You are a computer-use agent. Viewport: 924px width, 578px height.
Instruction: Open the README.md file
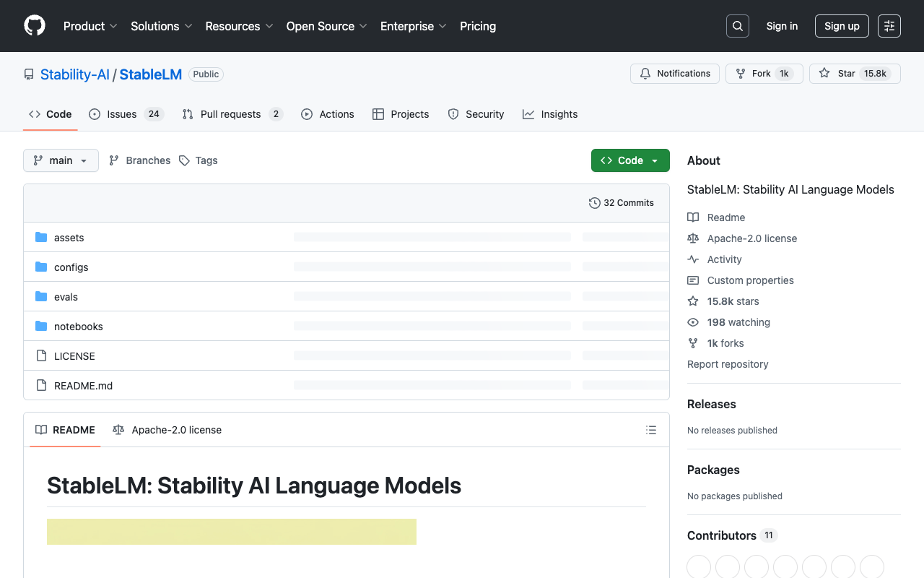(84, 386)
